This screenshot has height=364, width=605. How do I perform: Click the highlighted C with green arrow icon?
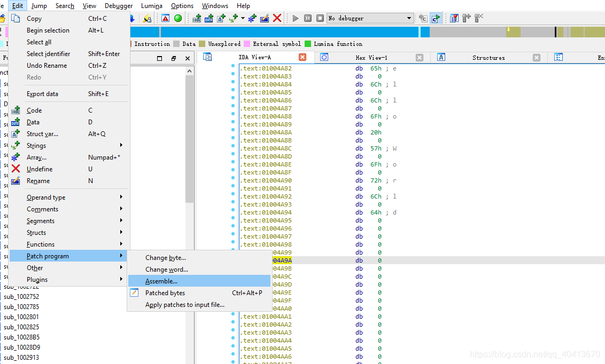click(436, 18)
